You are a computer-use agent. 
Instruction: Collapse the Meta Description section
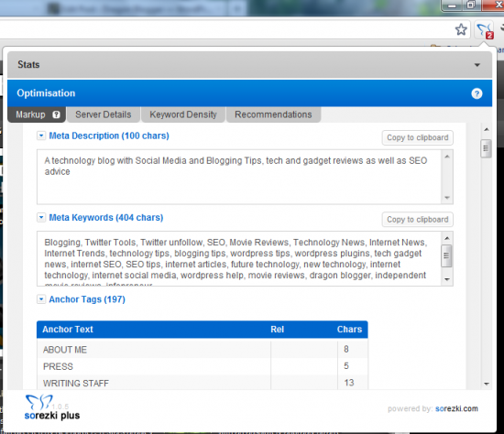click(x=41, y=136)
